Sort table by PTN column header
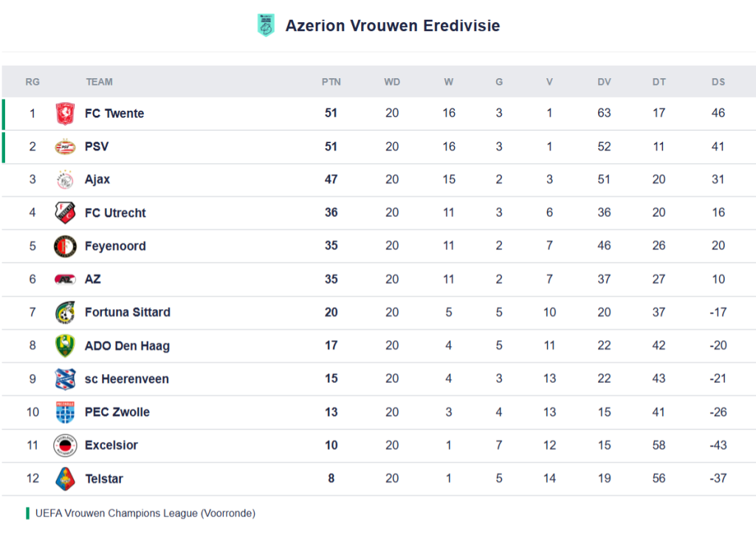This screenshot has height=540, width=756. pyautogui.click(x=331, y=82)
